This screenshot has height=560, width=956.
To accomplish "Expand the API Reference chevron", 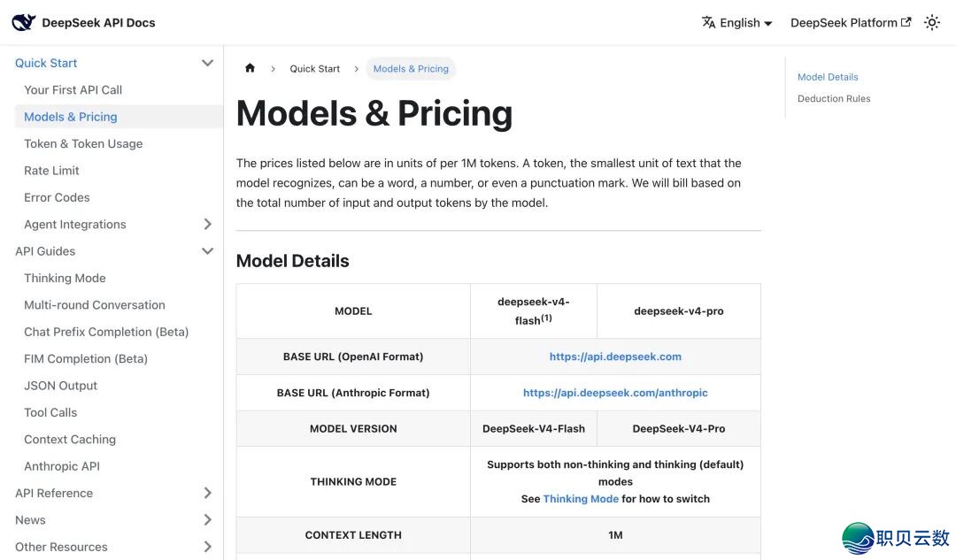I will click(x=207, y=493).
